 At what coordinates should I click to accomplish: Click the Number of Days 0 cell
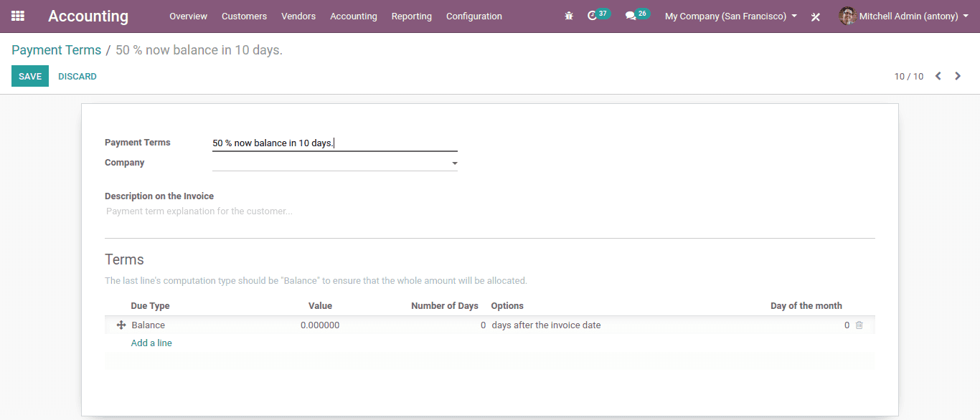click(483, 325)
